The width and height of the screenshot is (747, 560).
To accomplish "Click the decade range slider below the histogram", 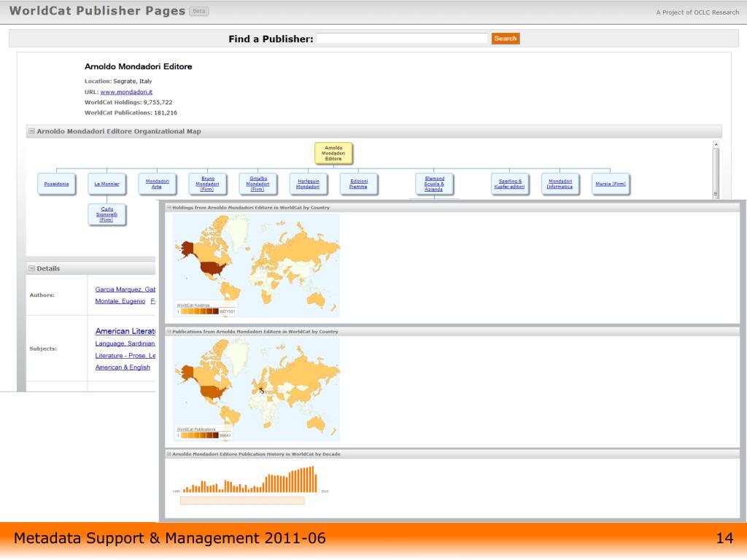I will pos(242,500).
